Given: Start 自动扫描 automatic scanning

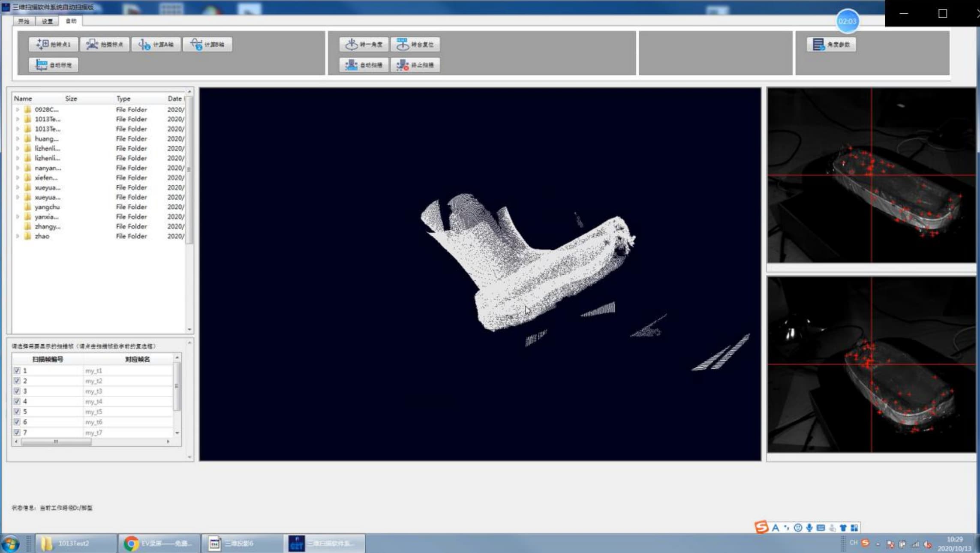Looking at the screenshot, I should (364, 65).
